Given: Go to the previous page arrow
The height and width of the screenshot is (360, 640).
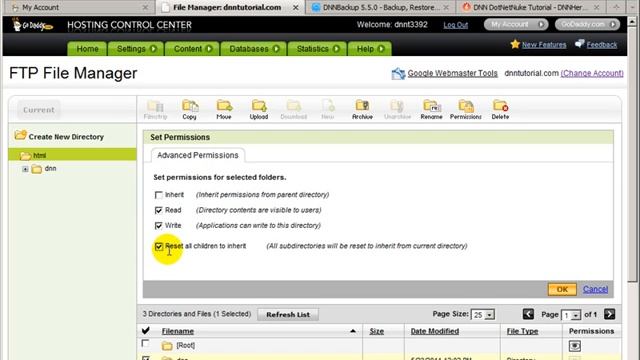Looking at the screenshot, I should click(528, 314).
